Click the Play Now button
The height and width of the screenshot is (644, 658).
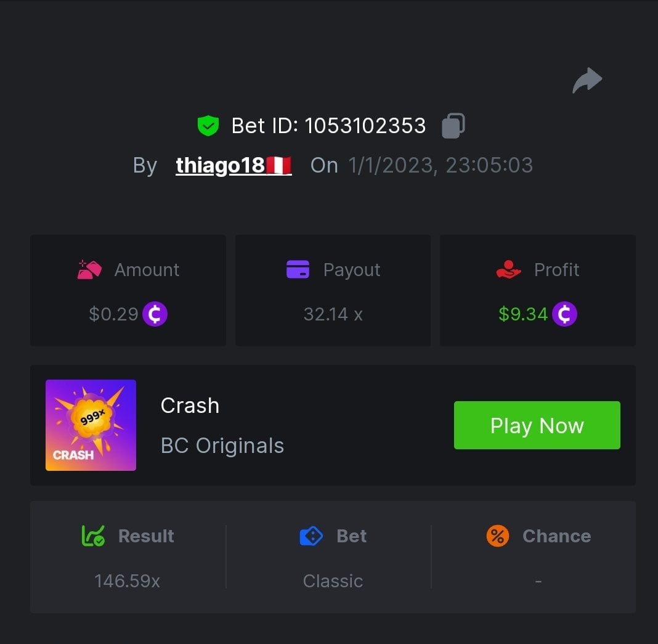[537, 425]
